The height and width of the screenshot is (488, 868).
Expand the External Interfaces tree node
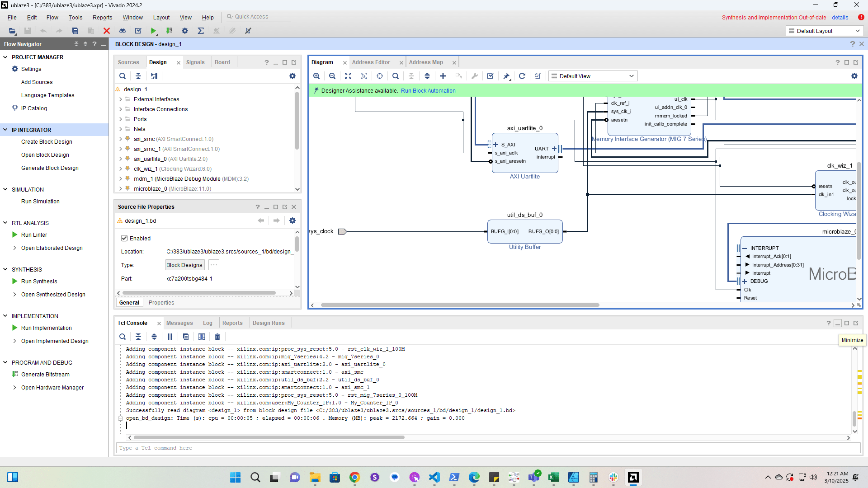coord(121,99)
